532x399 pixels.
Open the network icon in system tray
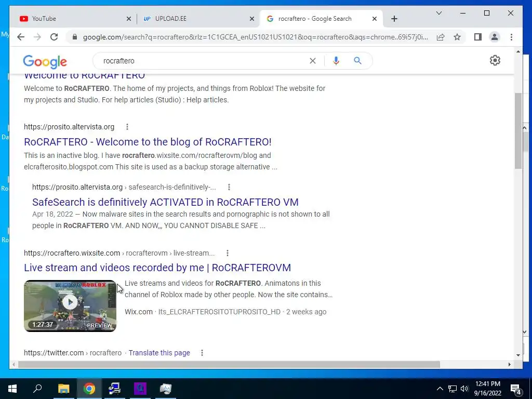[453, 389]
